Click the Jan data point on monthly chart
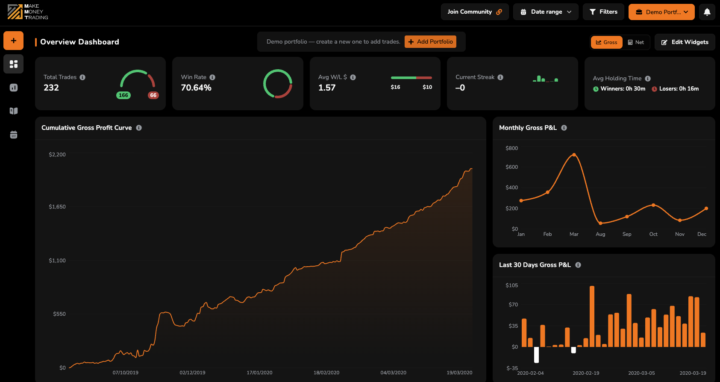The image size is (720, 382). (x=521, y=201)
